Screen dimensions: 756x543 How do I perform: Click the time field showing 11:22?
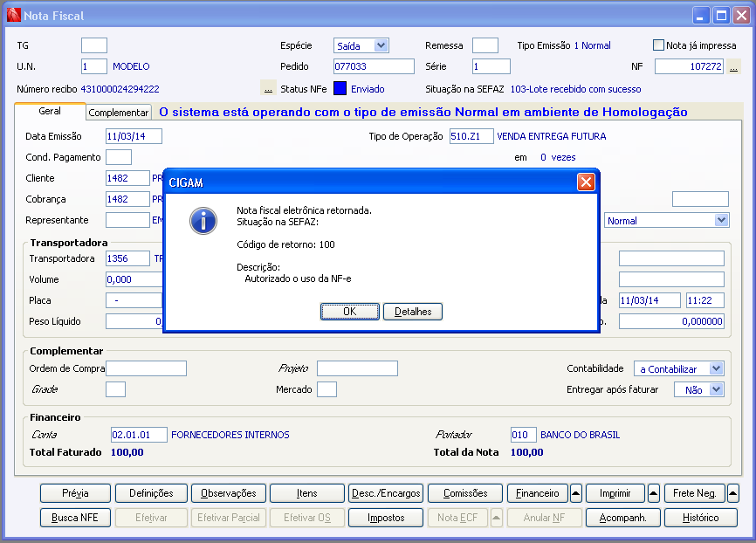(704, 300)
